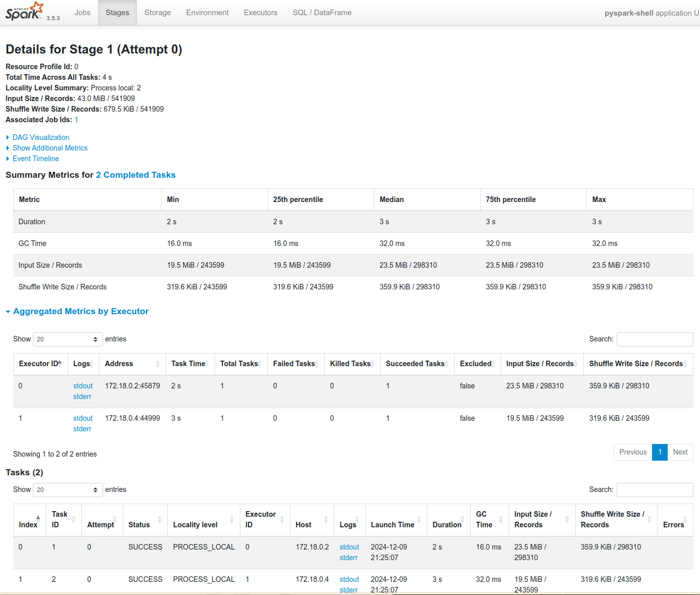This screenshot has width=700, height=595.
Task: Focus the executor table Search field
Action: point(655,339)
